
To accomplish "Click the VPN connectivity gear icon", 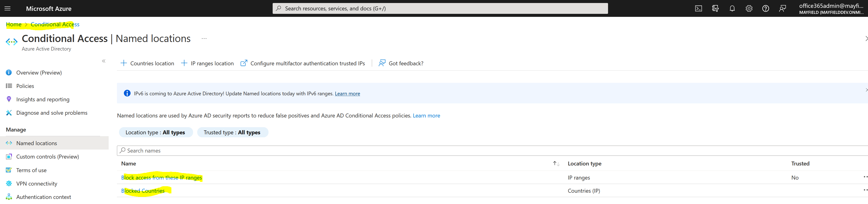I will click(9, 183).
